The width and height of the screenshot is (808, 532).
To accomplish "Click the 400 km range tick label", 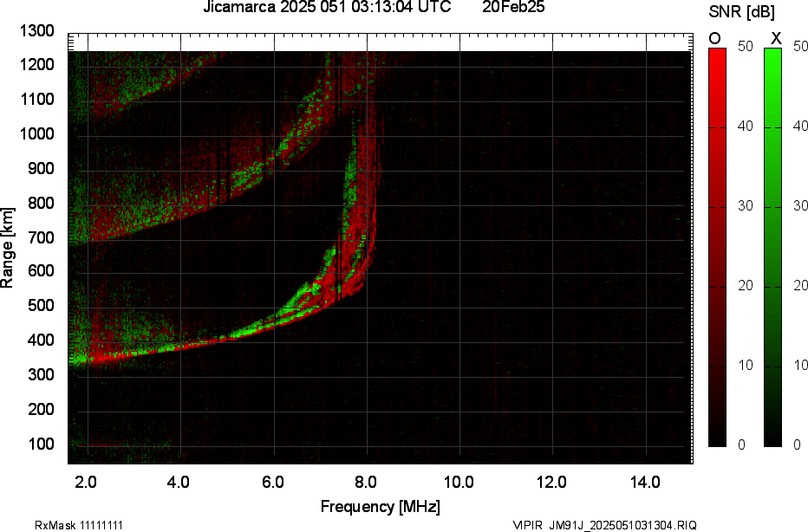I will coord(42,341).
